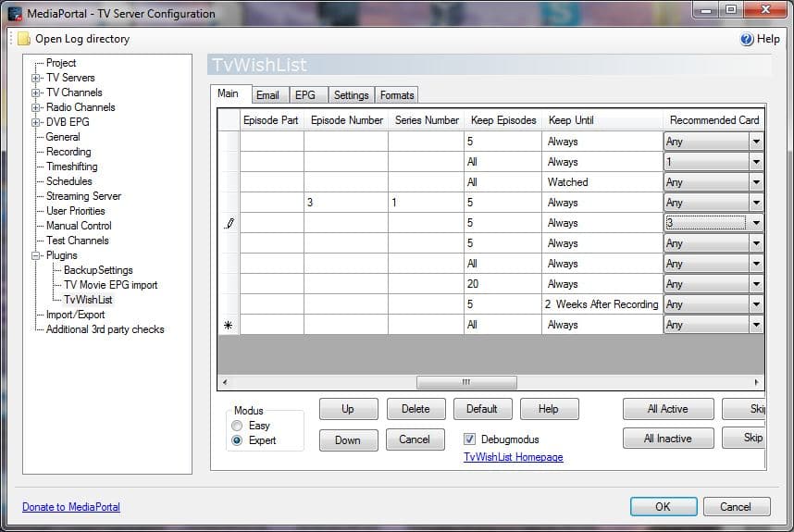Collapse the Plugins tree node
Image resolution: width=794 pixels, height=532 pixels.
[35, 255]
